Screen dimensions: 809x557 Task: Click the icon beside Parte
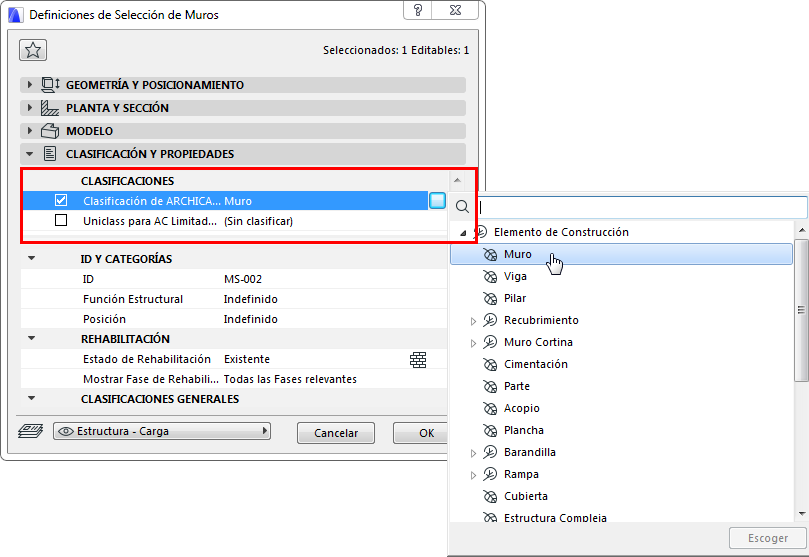tap(490, 386)
